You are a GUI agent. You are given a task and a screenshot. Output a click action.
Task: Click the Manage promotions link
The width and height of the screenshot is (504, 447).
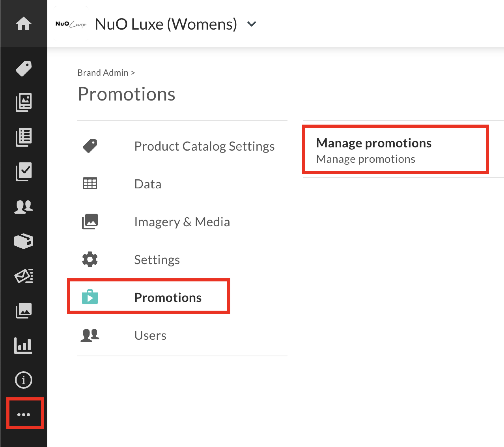(374, 143)
